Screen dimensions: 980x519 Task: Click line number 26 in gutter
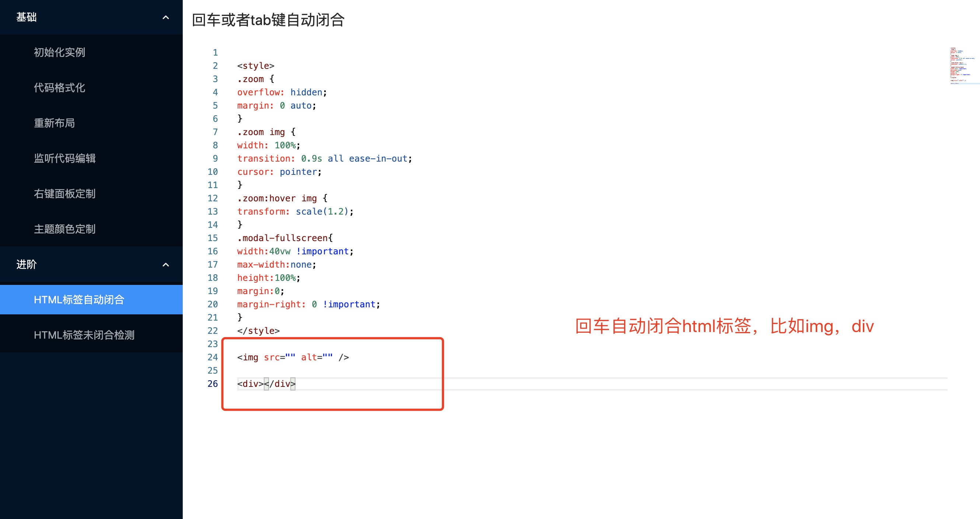(x=212, y=384)
